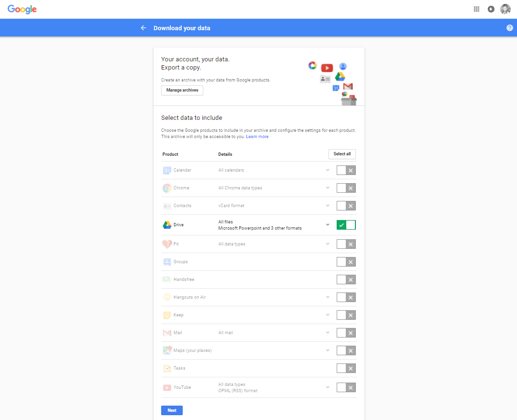Enable the Tasks toggle
Screen dimensions: 517x420
[x=346, y=369]
